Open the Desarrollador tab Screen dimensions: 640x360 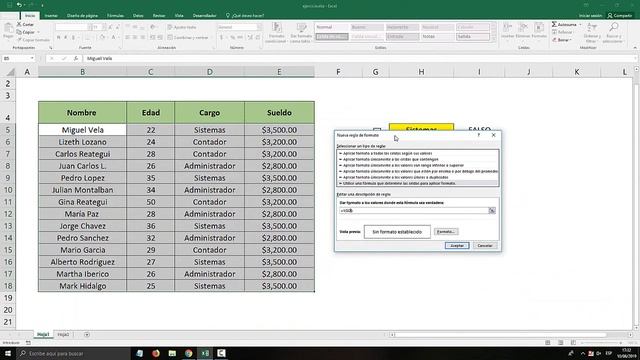(204, 16)
